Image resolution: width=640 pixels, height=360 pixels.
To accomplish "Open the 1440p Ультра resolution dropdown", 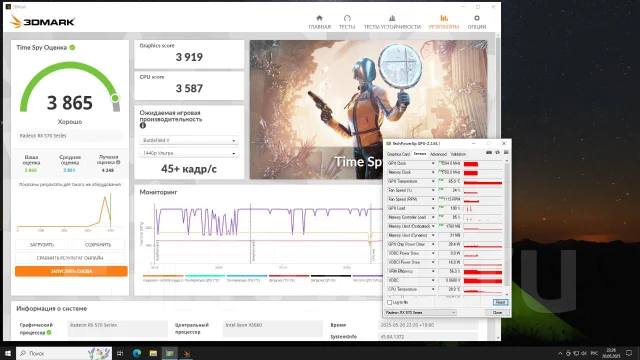I will pyautogui.click(x=189, y=153).
